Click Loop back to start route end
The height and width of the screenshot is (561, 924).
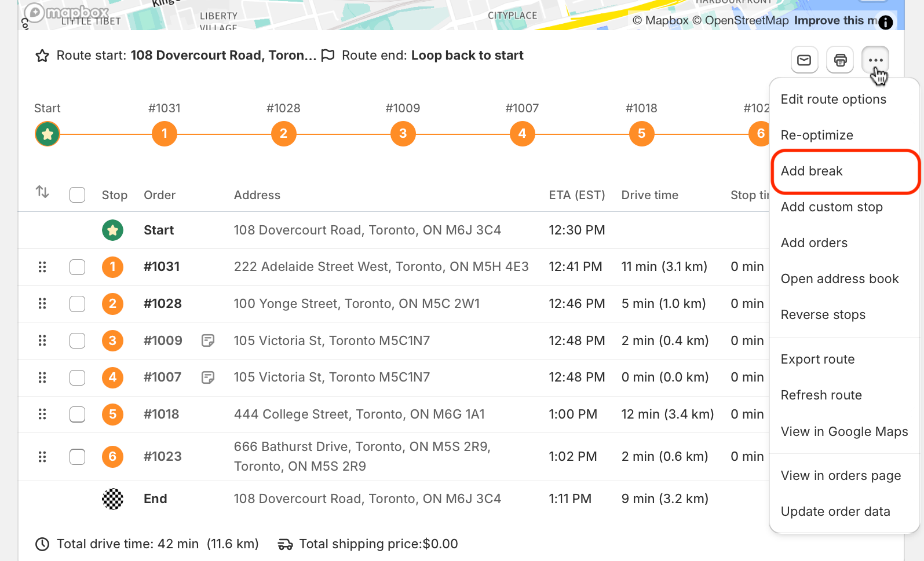tap(468, 56)
